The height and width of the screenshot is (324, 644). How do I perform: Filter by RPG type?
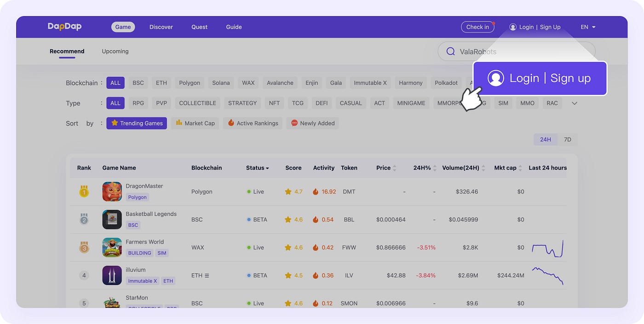coord(138,103)
